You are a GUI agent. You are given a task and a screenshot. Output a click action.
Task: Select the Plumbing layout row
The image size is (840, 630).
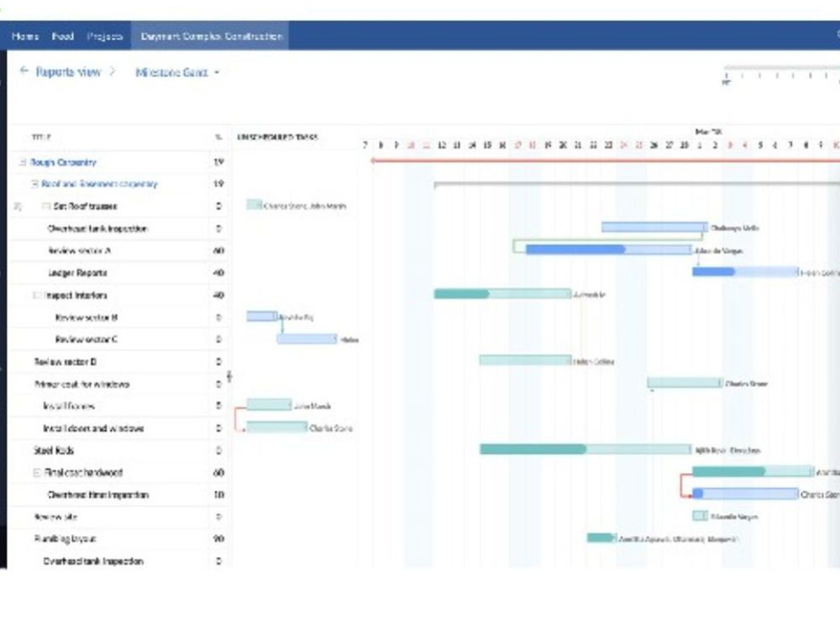click(x=118, y=539)
